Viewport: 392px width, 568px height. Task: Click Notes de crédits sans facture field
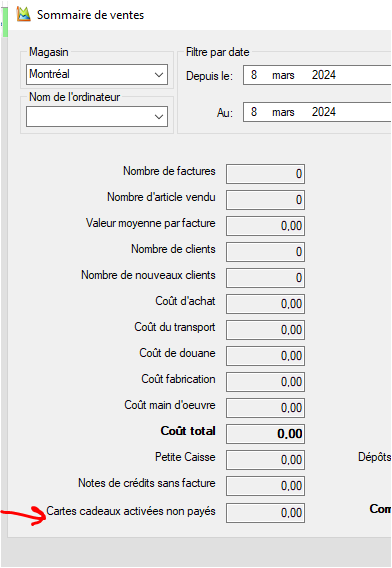(x=265, y=486)
